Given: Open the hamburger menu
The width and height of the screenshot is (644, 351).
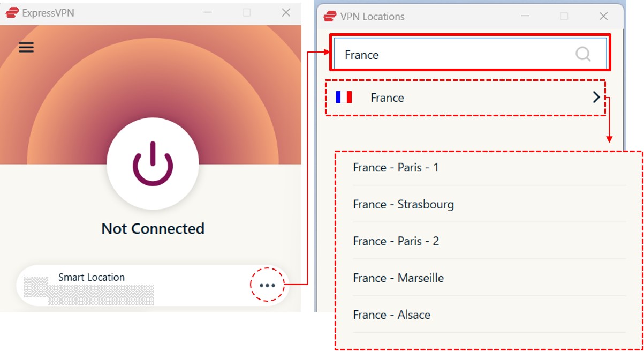Looking at the screenshot, I should point(25,47).
